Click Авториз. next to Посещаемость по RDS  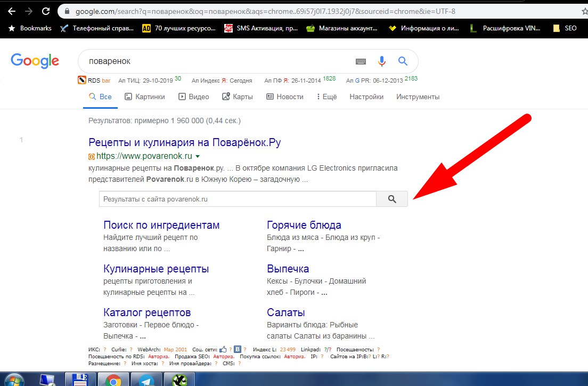point(159,357)
